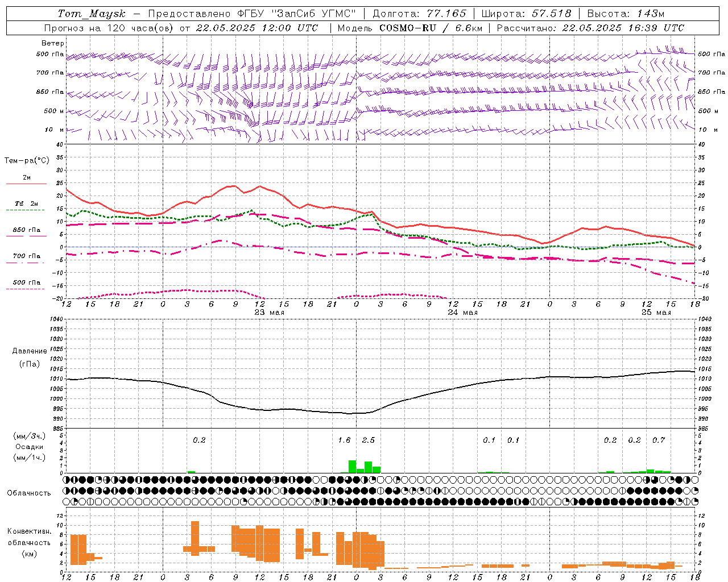Click the 'Td 2м' dew point legend entry

27,203
